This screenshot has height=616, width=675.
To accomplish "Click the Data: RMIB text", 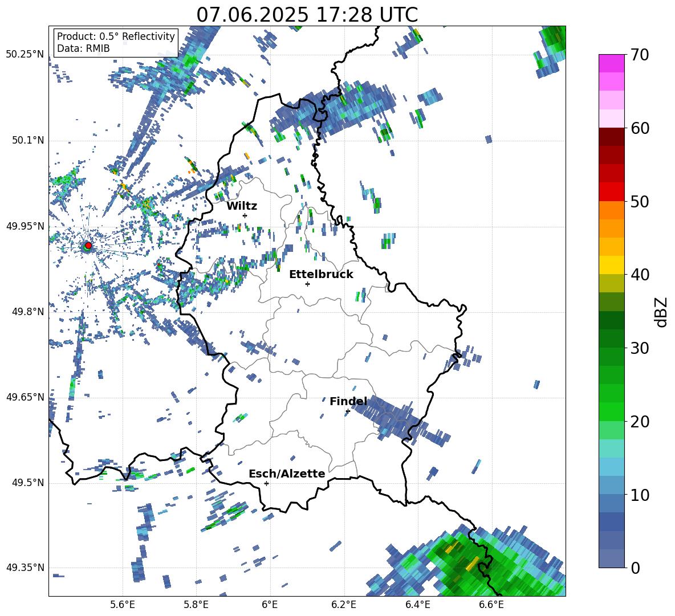I will 83,48.
